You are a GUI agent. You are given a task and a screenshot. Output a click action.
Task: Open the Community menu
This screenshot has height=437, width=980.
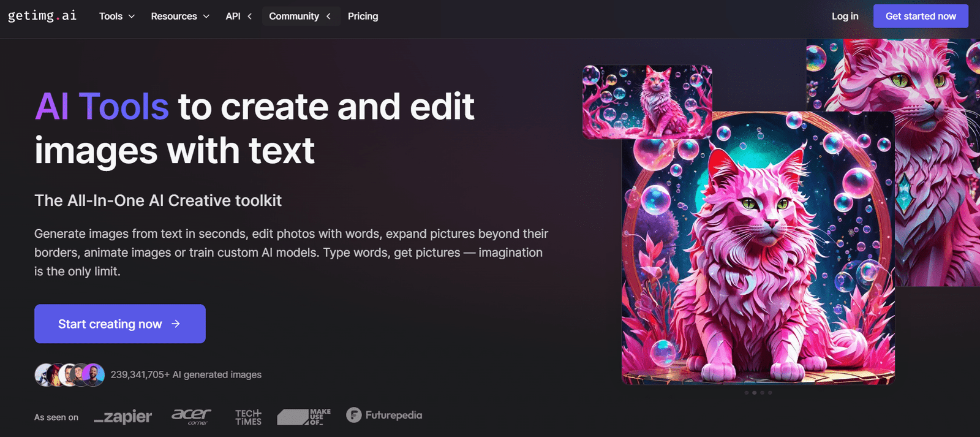point(300,16)
